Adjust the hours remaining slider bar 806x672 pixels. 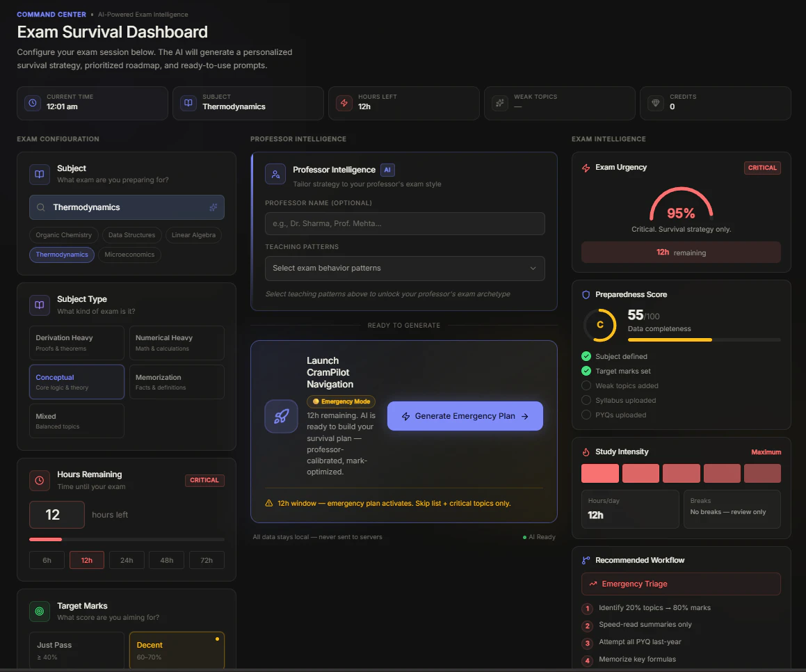pos(127,539)
